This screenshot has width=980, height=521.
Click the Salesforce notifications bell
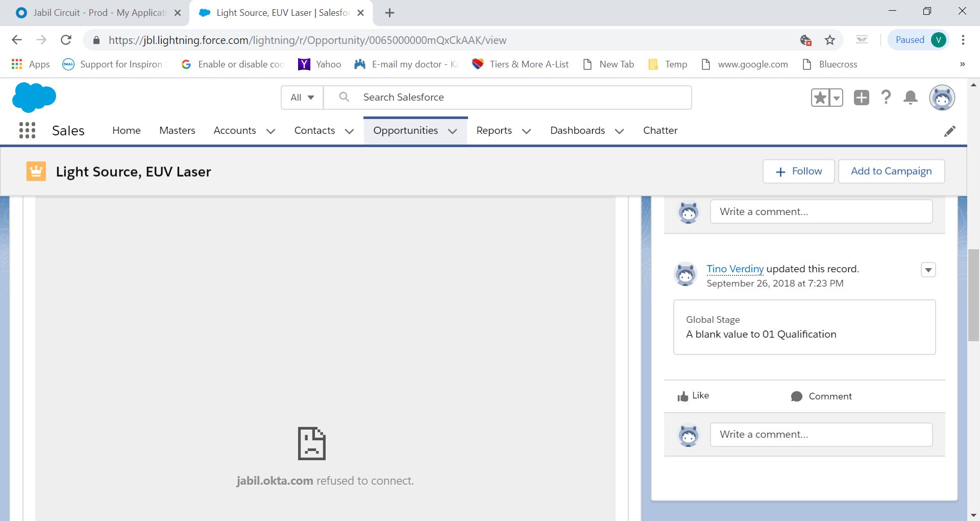[x=910, y=97]
